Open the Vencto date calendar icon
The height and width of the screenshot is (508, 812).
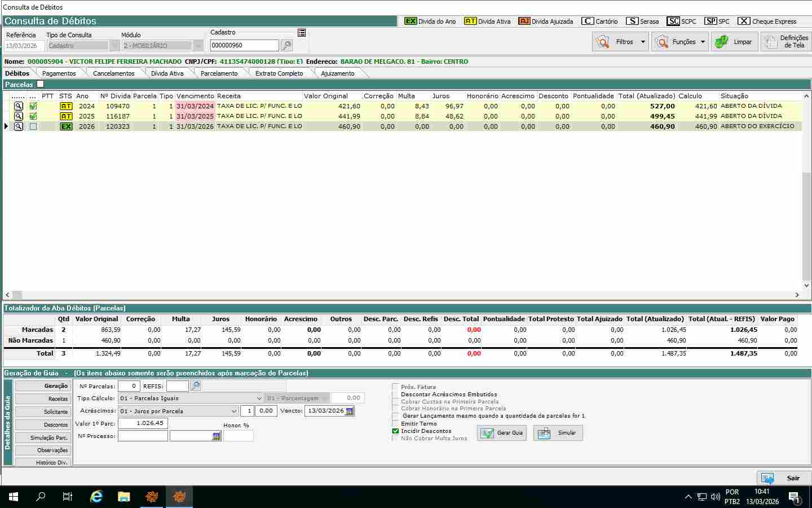(350, 411)
